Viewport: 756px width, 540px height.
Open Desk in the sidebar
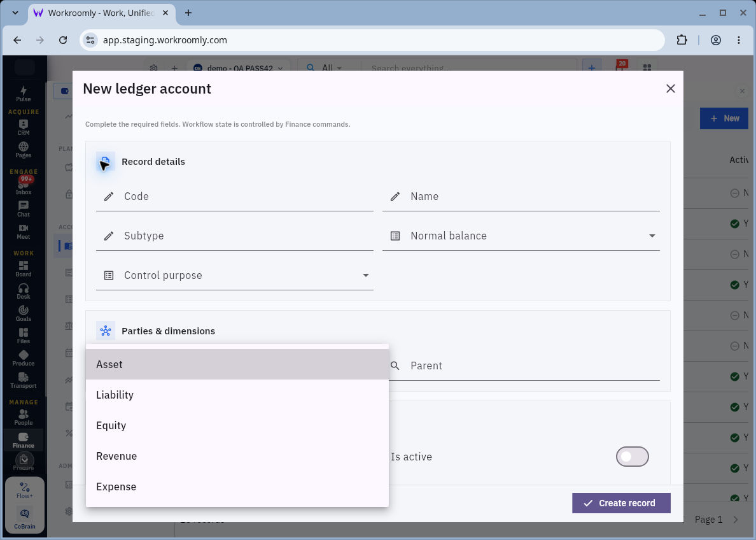click(23, 291)
